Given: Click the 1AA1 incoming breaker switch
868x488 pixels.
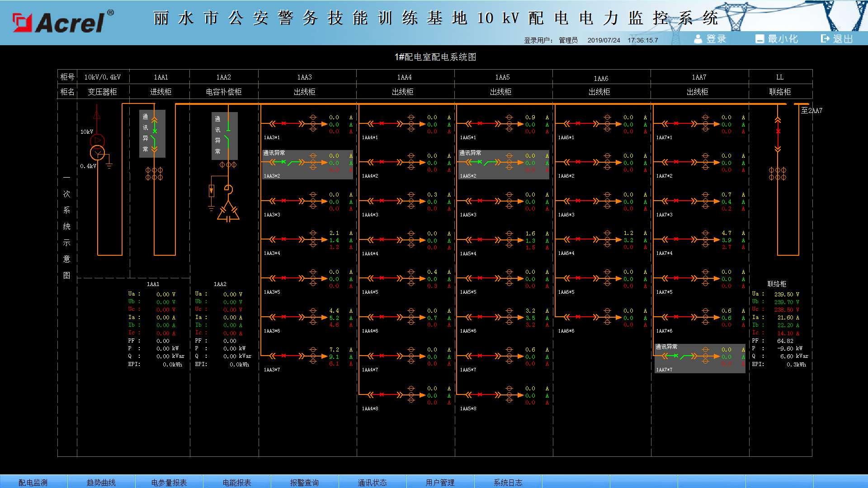Looking at the screenshot, I should 155,134.
